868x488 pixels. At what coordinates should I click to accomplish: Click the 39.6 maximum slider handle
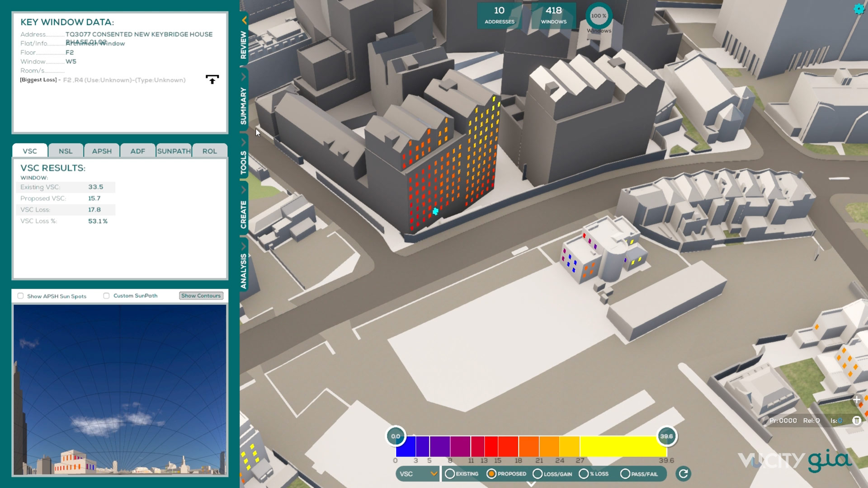[x=666, y=436]
